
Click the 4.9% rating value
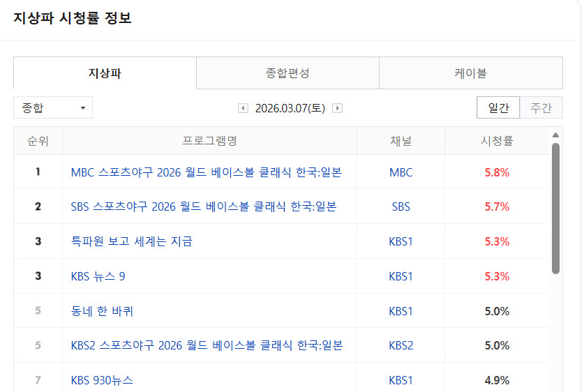click(497, 380)
